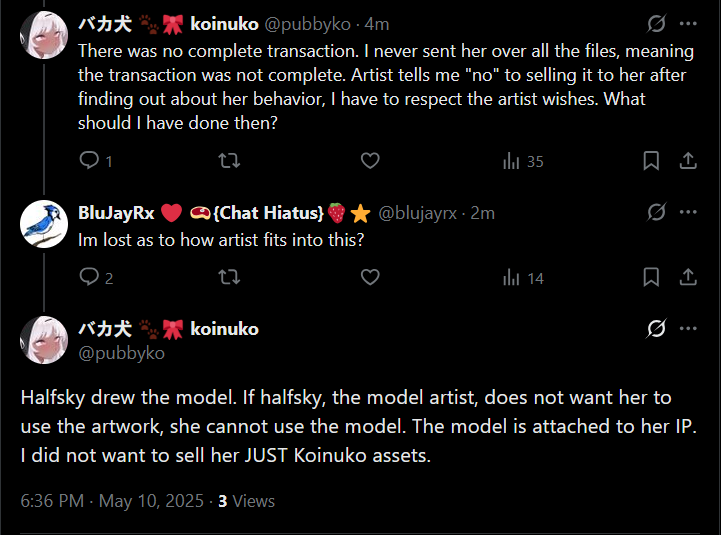Share koinuko's first tweet
Image resolution: width=721 pixels, height=535 pixels.
688,161
